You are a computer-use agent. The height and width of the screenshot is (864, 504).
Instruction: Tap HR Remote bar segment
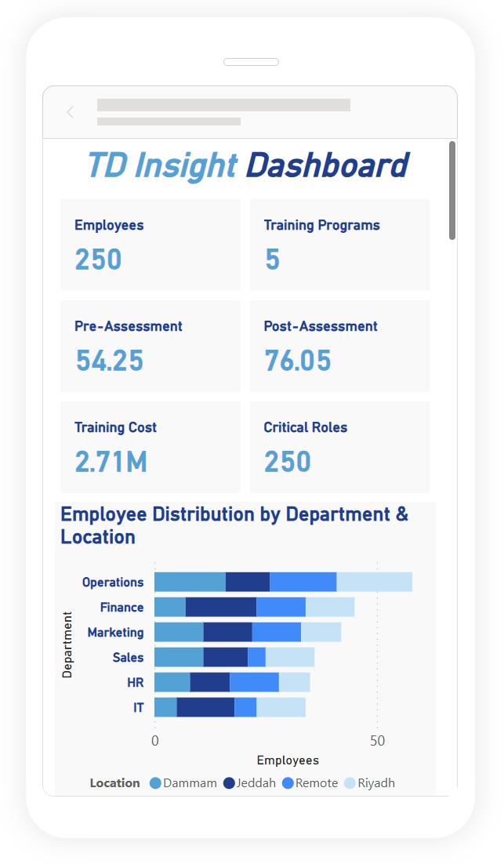(x=255, y=682)
